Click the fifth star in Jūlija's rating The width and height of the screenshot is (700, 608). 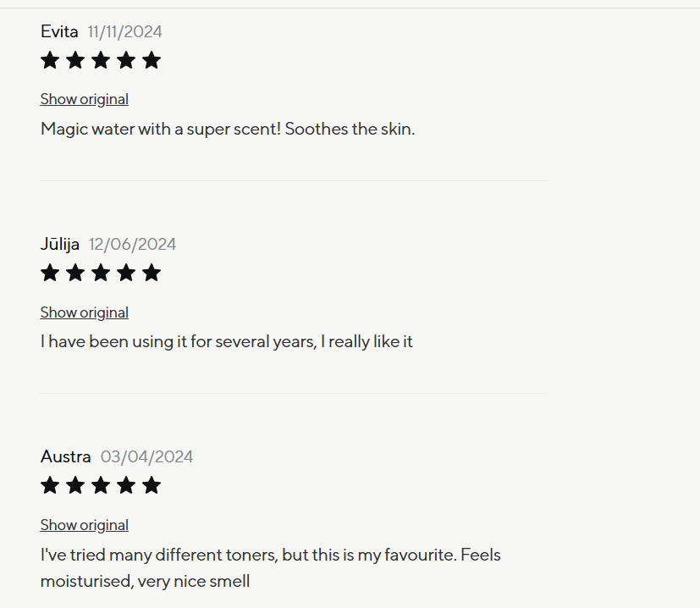pos(152,273)
